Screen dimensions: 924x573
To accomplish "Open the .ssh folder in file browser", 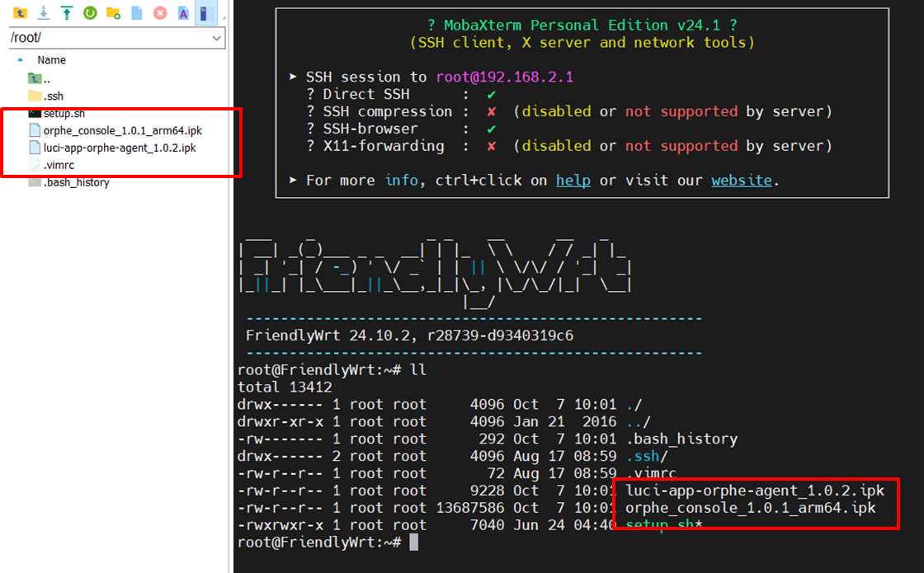I will pos(53,96).
